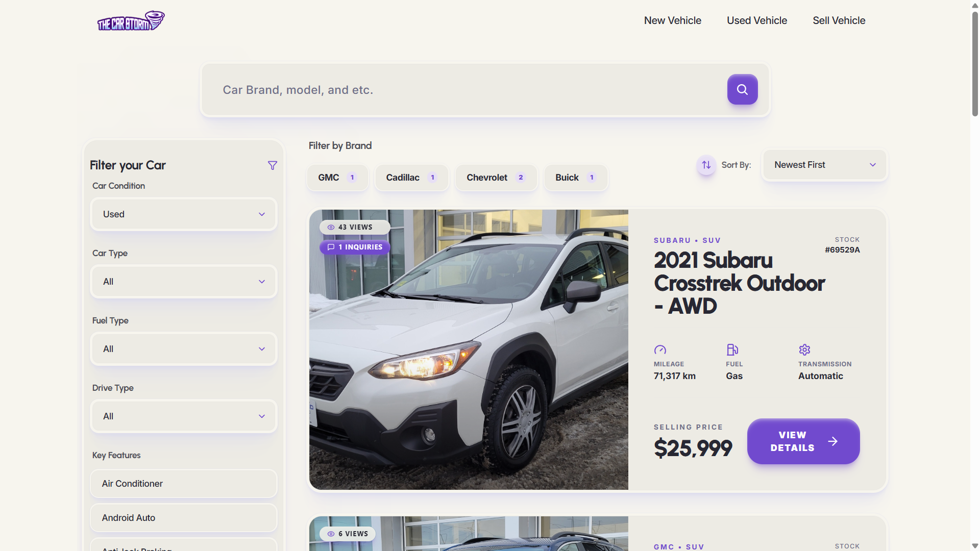Click the eye icon beside 6 Views

click(x=331, y=534)
